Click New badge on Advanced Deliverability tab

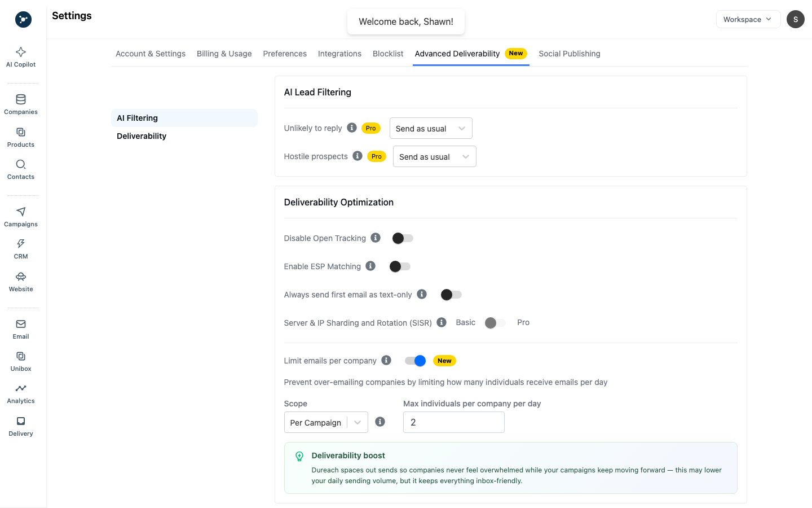(516, 53)
